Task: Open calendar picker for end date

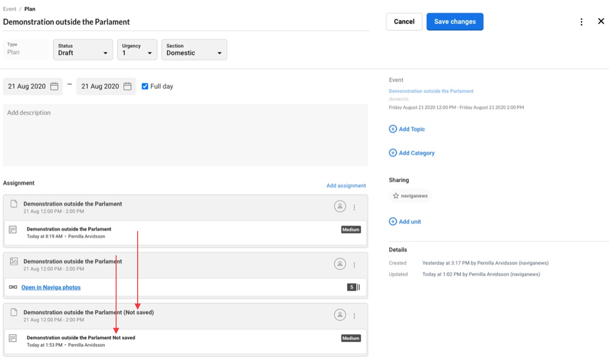Action: [128, 87]
